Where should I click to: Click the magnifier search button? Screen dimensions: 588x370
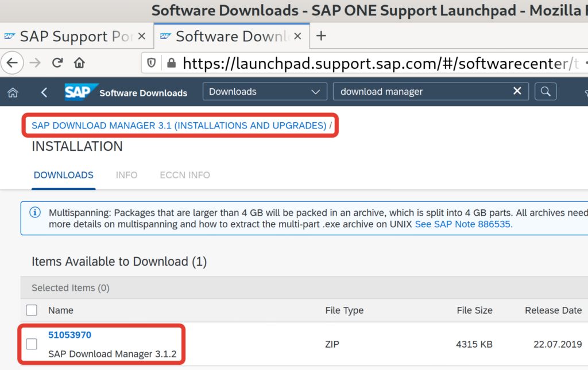point(546,92)
